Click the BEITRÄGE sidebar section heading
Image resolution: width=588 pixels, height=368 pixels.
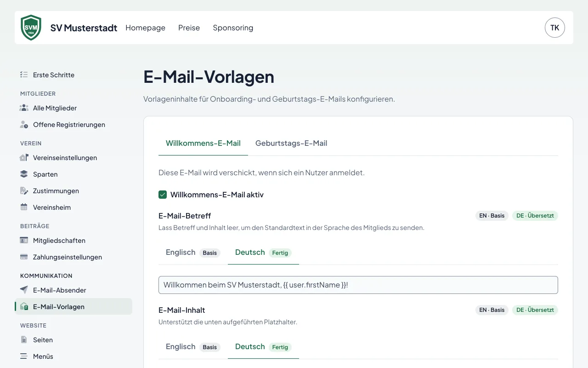[35, 226]
